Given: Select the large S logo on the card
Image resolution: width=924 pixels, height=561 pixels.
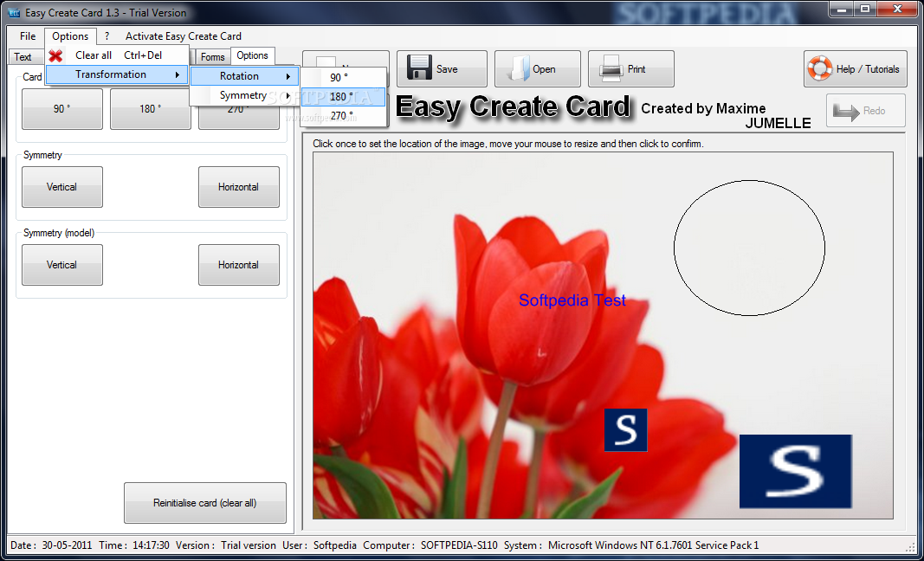Looking at the screenshot, I should click(x=796, y=471).
